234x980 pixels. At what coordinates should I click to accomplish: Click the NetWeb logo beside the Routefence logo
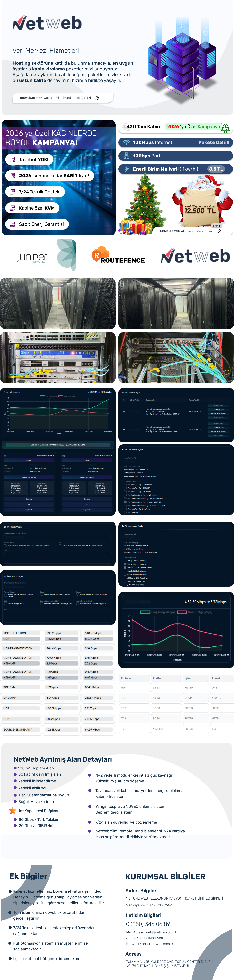[x=195, y=256]
